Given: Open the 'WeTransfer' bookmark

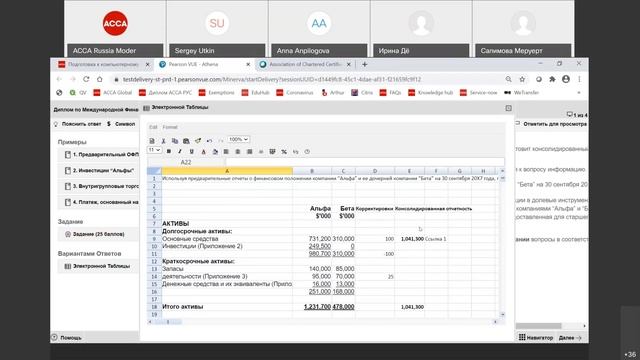Looking at the screenshot, I should point(522,93).
